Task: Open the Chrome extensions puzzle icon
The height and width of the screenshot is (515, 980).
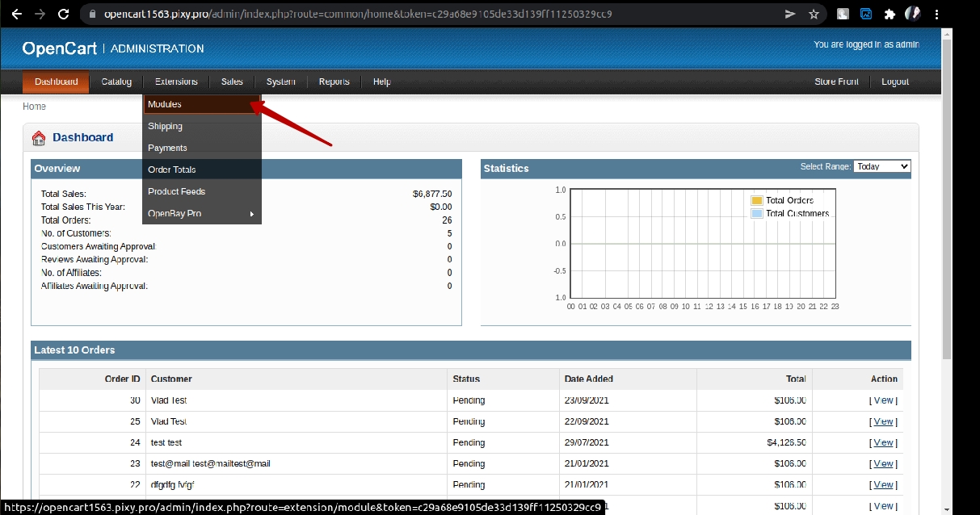Action: (x=890, y=14)
